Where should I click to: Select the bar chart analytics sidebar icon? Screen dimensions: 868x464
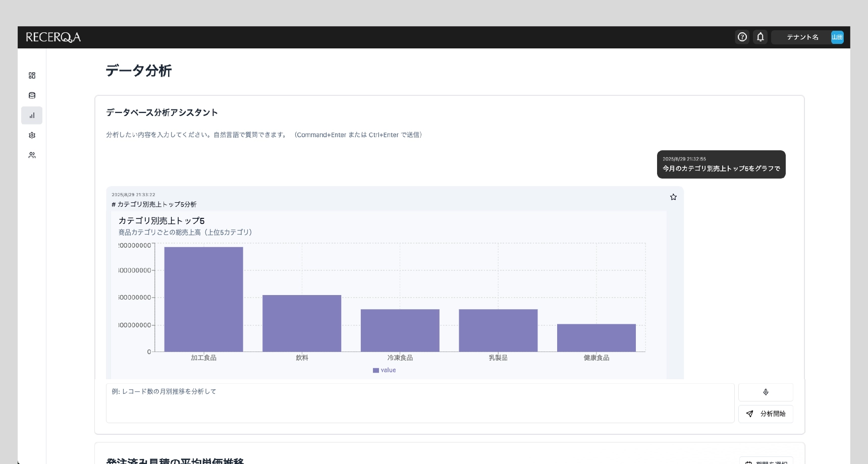32,115
